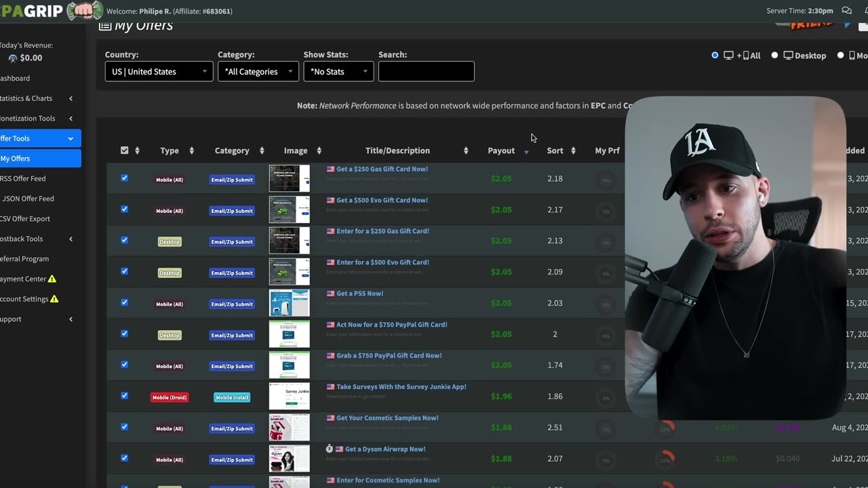The image size is (868, 488).
Task: Click Aug 4 date in Cosmetic Samples row
Action: 849,428
